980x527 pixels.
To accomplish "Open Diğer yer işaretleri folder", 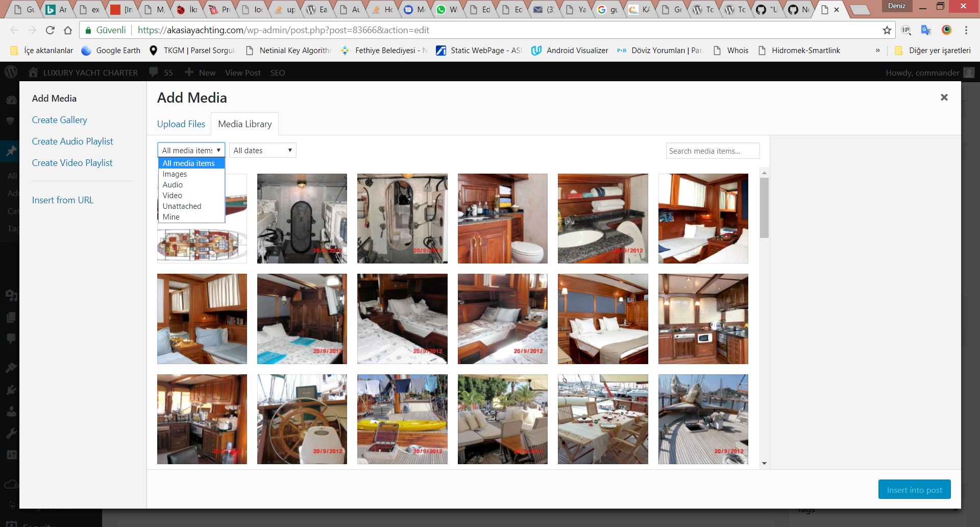I will pyautogui.click(x=933, y=51).
